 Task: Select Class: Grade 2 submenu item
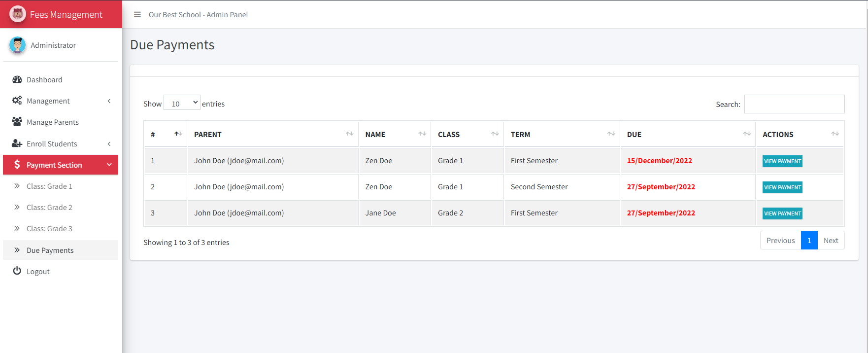(61, 207)
